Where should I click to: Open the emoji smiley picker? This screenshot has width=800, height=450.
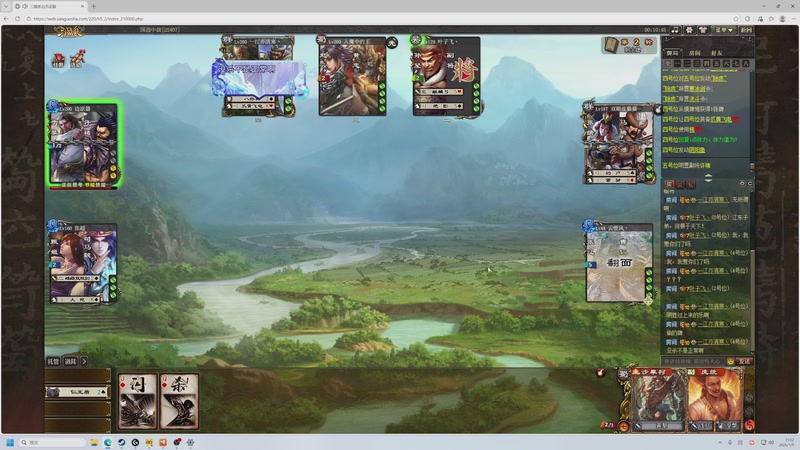tap(731, 361)
